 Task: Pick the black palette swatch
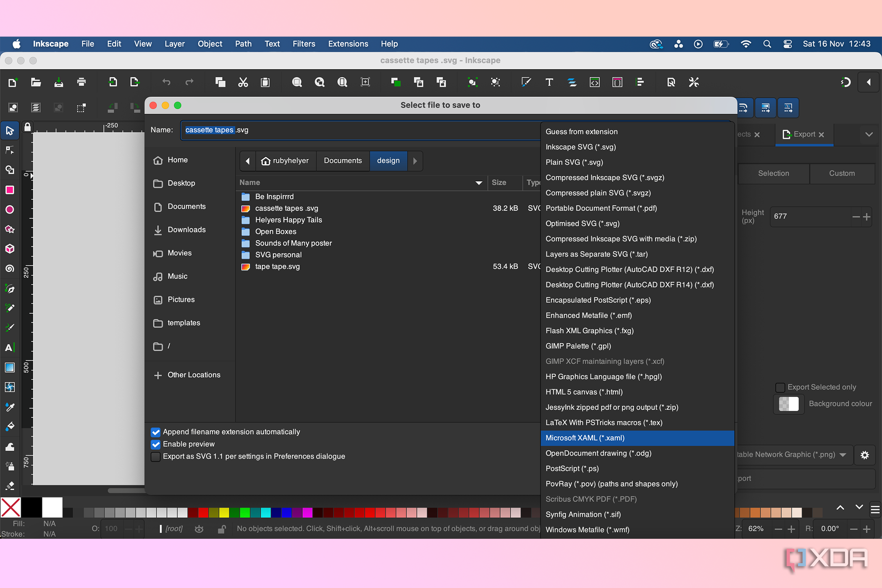[31, 507]
